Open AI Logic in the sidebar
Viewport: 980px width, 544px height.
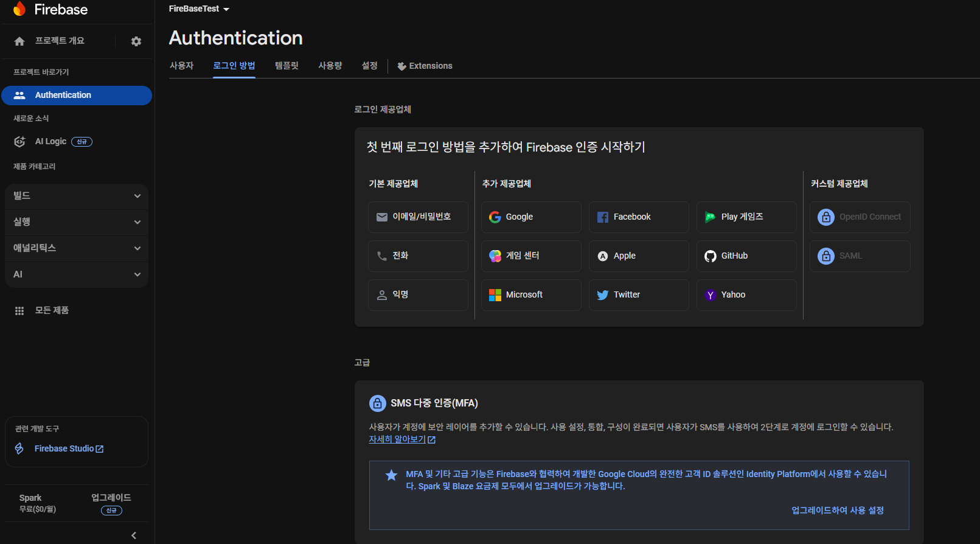coord(50,142)
